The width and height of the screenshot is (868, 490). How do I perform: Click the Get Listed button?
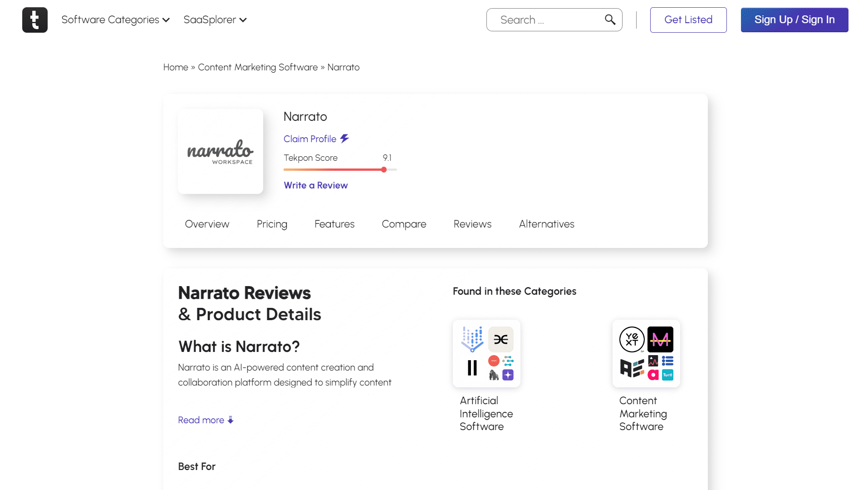point(688,20)
